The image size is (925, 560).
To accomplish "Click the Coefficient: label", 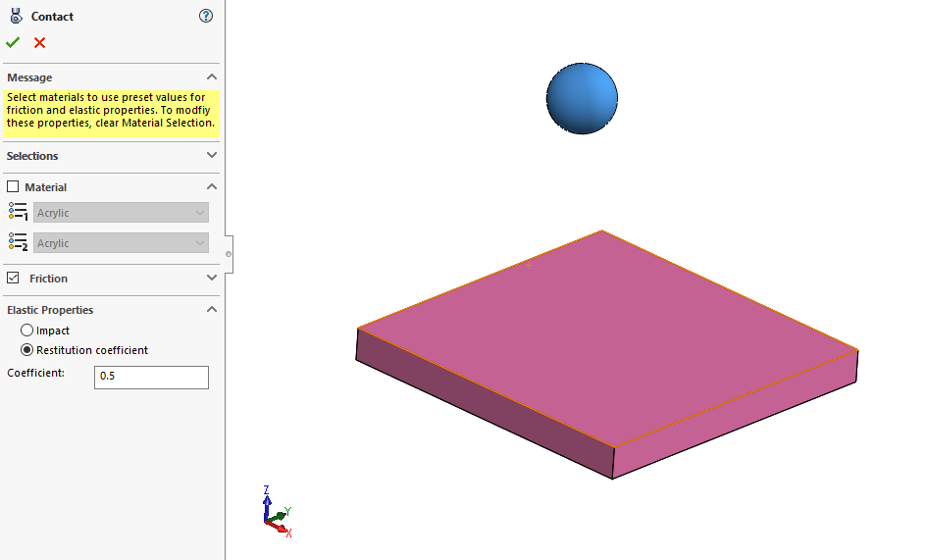I will point(36,373).
